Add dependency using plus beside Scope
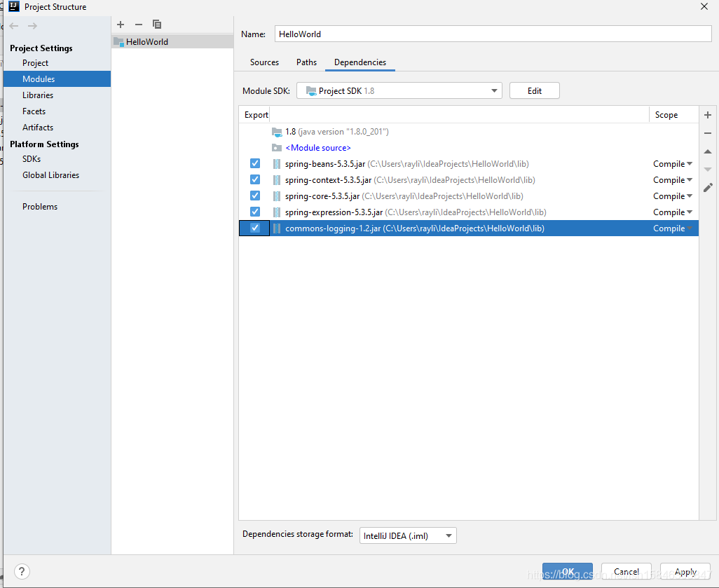The image size is (719, 588). click(x=708, y=115)
